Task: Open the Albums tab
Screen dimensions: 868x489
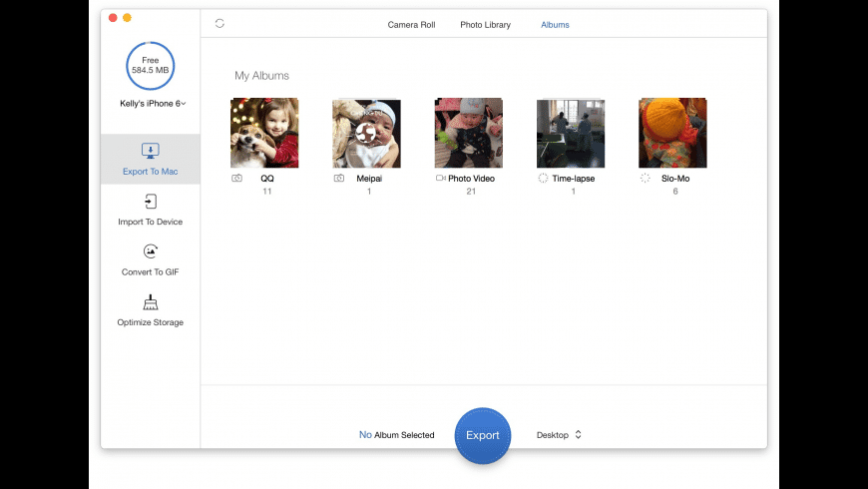Action: [555, 25]
